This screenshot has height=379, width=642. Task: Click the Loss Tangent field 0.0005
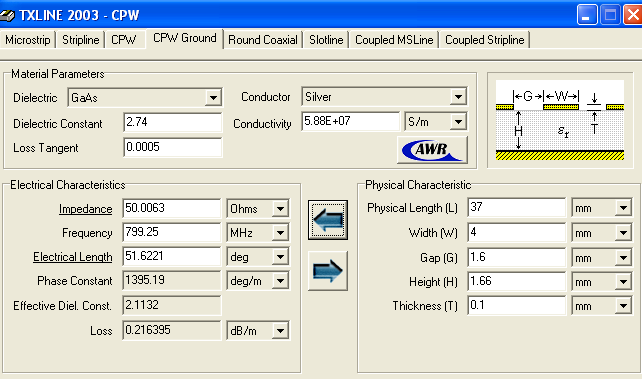pyautogui.click(x=172, y=147)
